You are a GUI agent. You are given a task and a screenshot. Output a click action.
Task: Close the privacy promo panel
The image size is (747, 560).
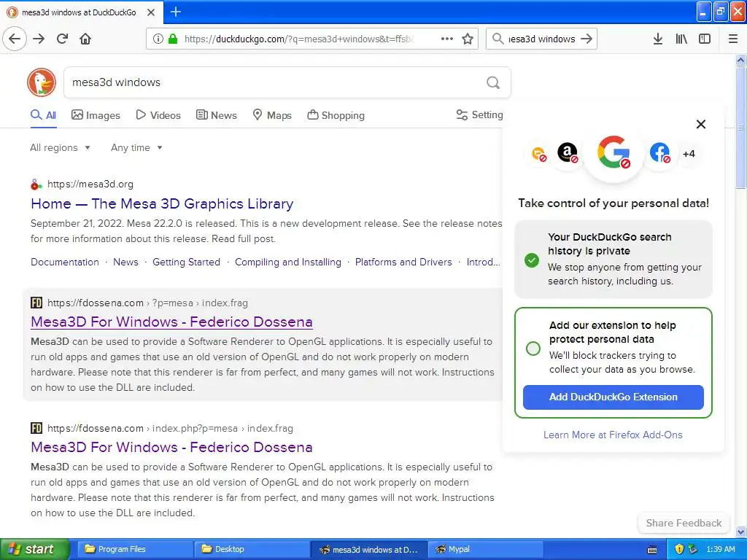701,124
